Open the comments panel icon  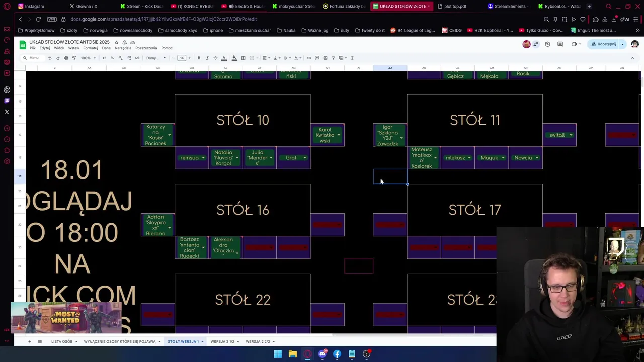pyautogui.click(x=559, y=44)
